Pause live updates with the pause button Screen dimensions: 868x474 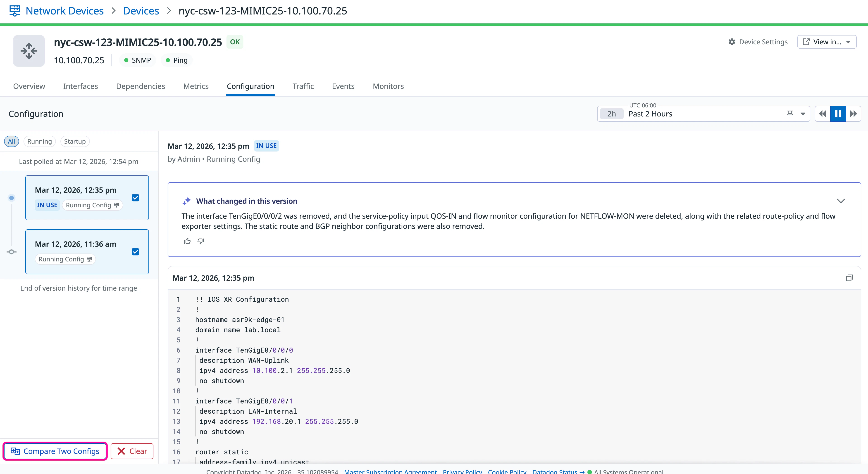click(838, 114)
